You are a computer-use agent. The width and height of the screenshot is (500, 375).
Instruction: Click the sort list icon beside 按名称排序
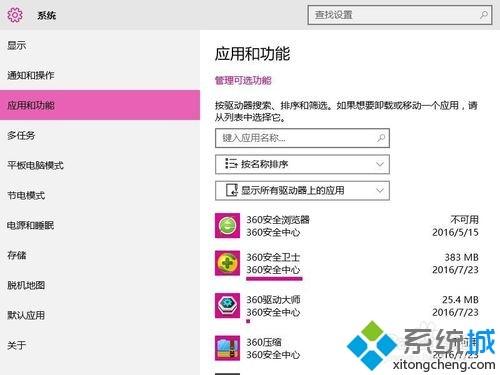[231, 164]
